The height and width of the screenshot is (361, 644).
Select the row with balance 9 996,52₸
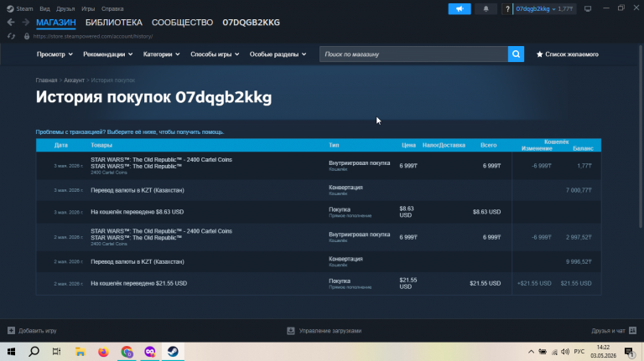click(x=319, y=261)
